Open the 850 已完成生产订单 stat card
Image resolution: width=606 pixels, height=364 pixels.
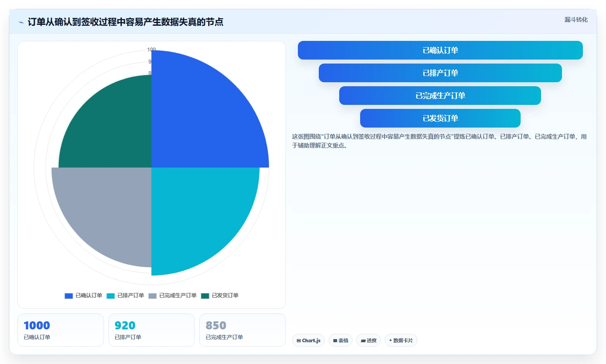pyautogui.click(x=242, y=330)
